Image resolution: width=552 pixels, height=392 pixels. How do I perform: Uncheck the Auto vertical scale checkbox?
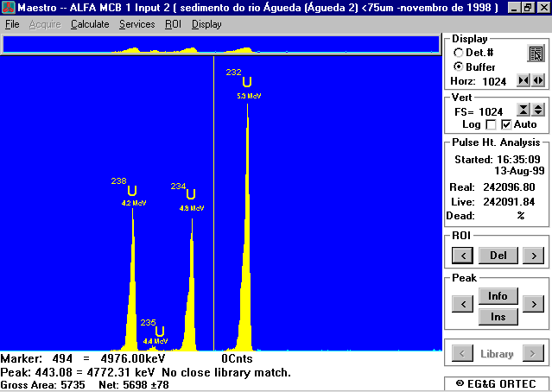pyautogui.click(x=505, y=125)
